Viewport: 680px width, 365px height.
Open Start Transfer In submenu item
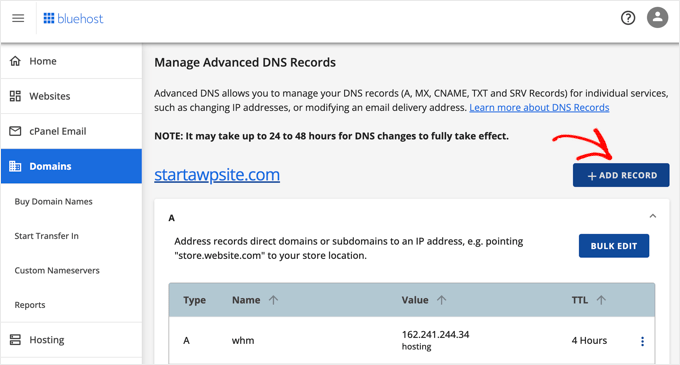pyautogui.click(x=46, y=236)
